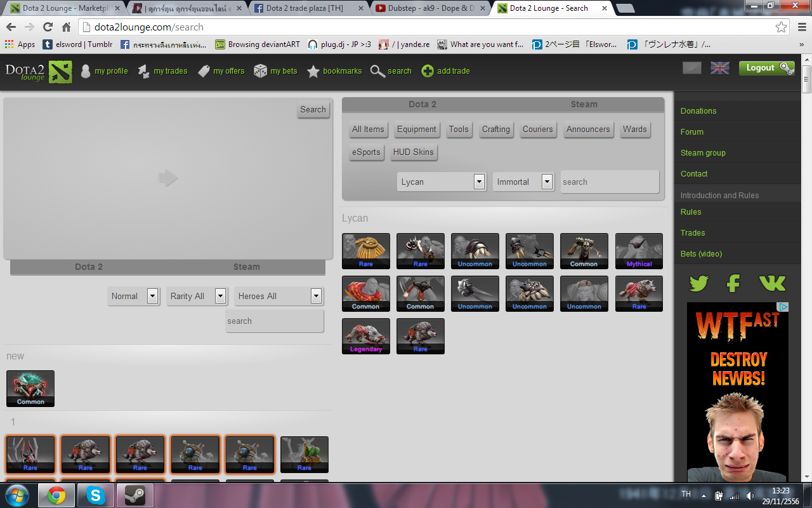
Task: Open the Heroes All dropdown
Action: (279, 296)
